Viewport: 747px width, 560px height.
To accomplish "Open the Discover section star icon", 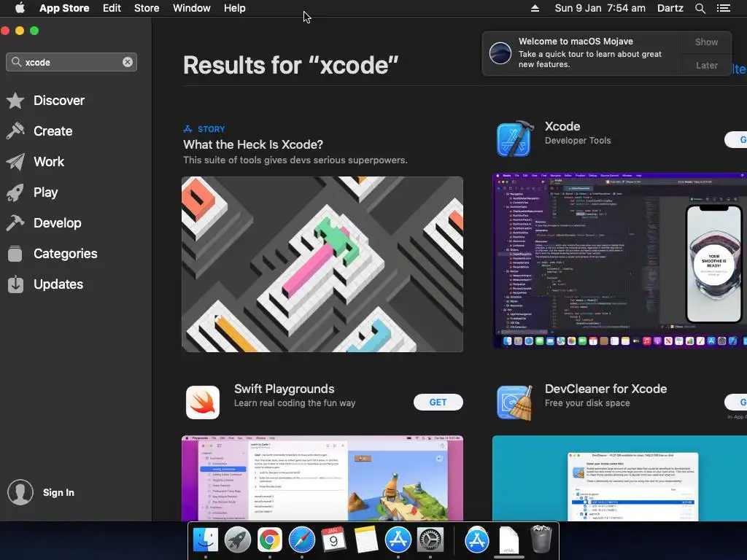I will 15,101.
